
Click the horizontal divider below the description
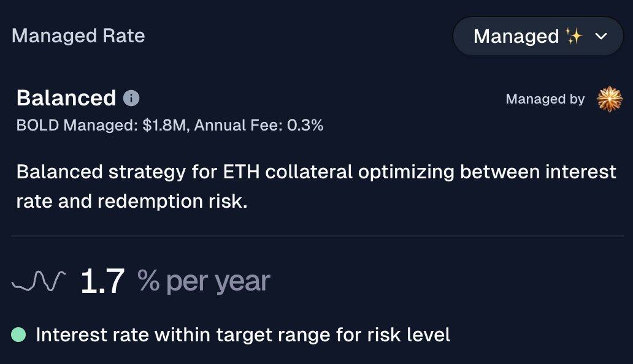[317, 236]
